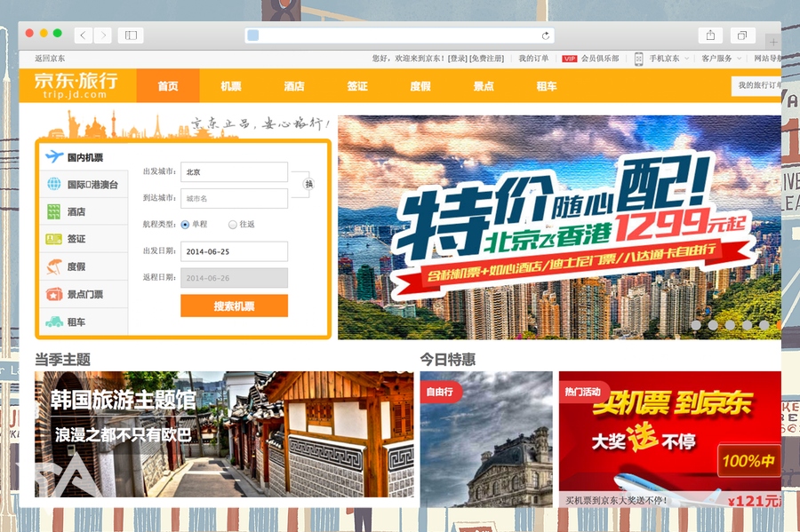Click the Safari back button
The height and width of the screenshot is (532, 800).
pyautogui.click(x=84, y=36)
